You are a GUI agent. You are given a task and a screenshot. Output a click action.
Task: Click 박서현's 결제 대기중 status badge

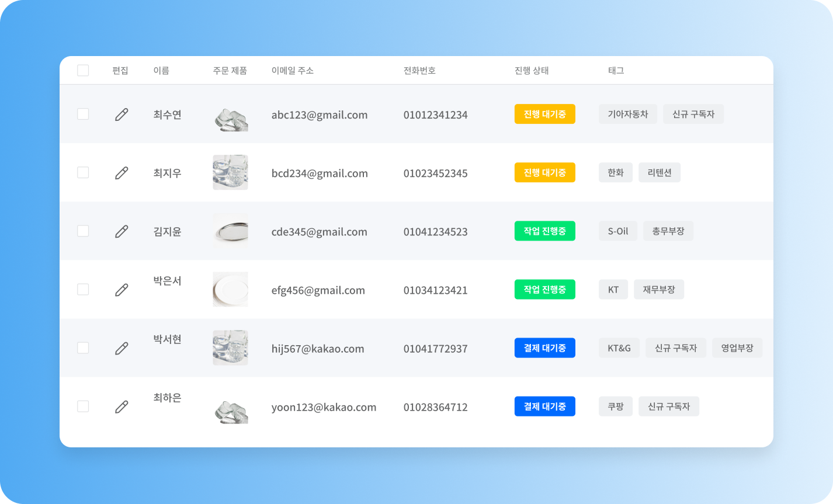[544, 347]
